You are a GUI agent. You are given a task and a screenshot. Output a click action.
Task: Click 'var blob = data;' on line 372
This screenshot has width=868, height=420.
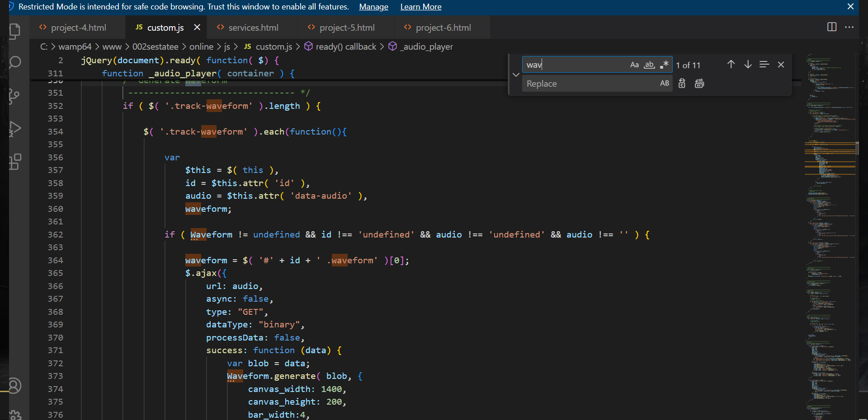269,363
